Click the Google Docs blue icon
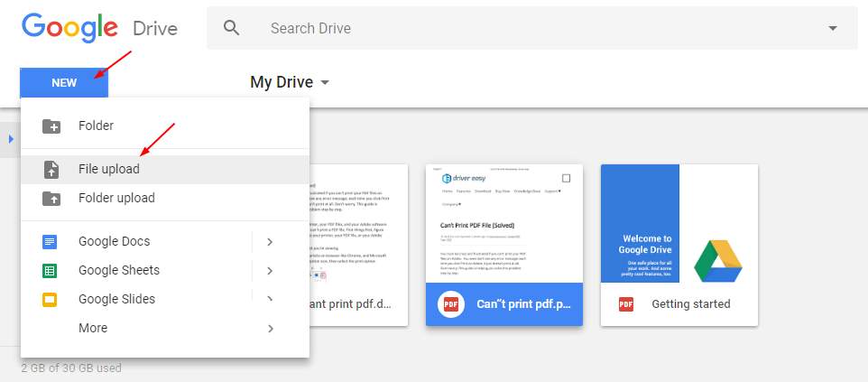Image resolution: width=868 pixels, height=382 pixels. pos(50,242)
